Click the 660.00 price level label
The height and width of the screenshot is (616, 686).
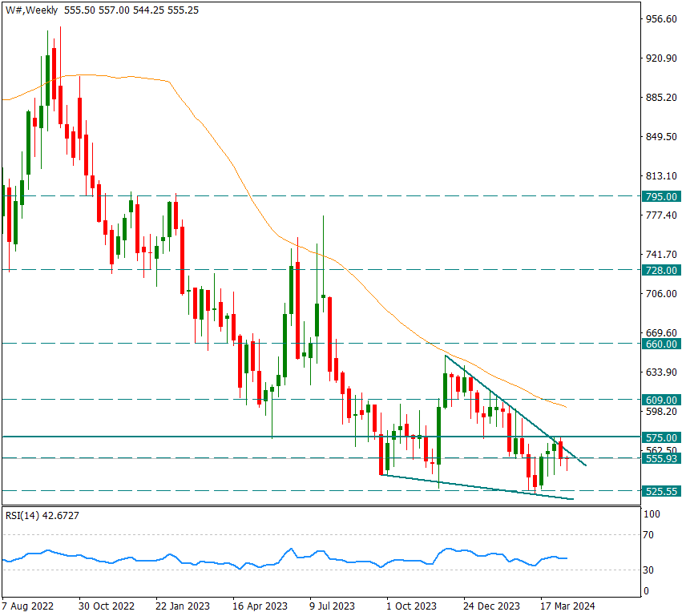[661, 344]
